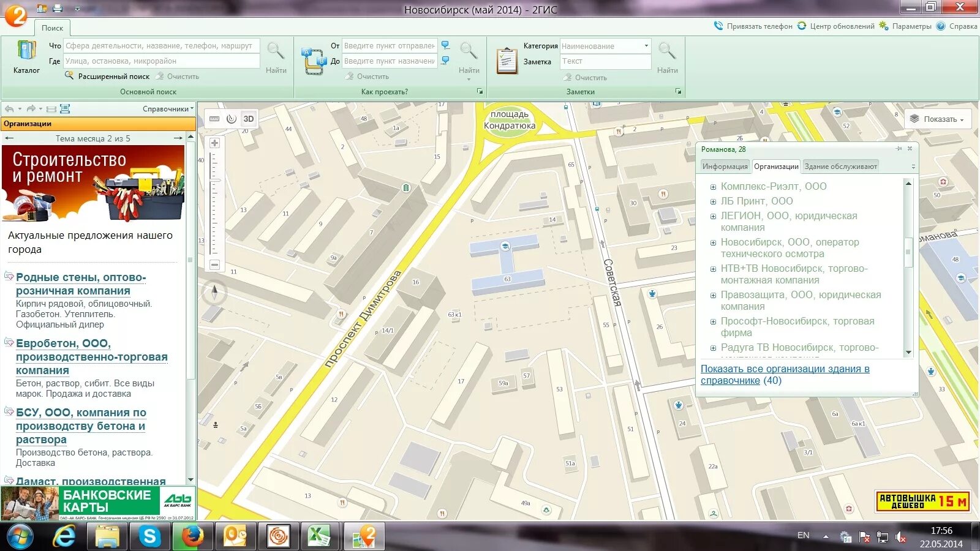The width and height of the screenshot is (980, 551).
Task: Click Найти magnifier in Основной поиск
Action: click(x=276, y=58)
